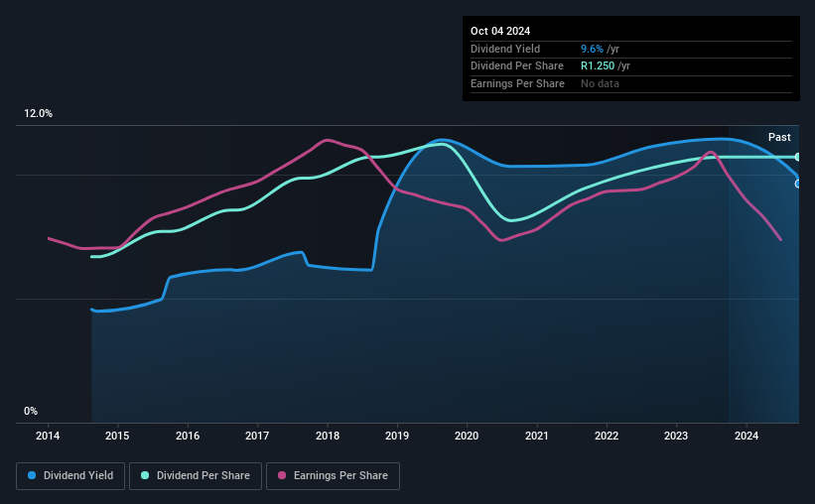
Task: Click the Oct 04 2024 tooltip date
Action: point(500,31)
